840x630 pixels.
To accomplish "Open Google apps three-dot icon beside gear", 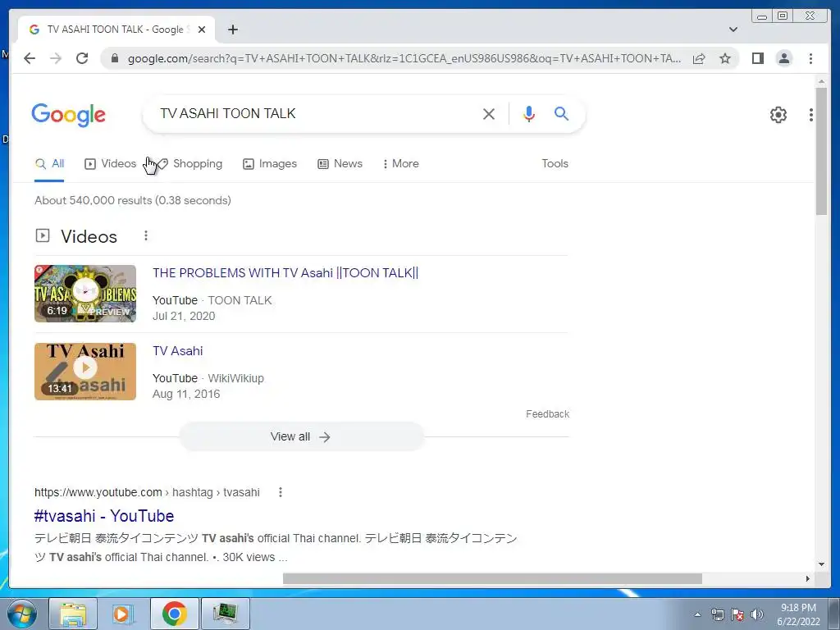I will click(811, 115).
